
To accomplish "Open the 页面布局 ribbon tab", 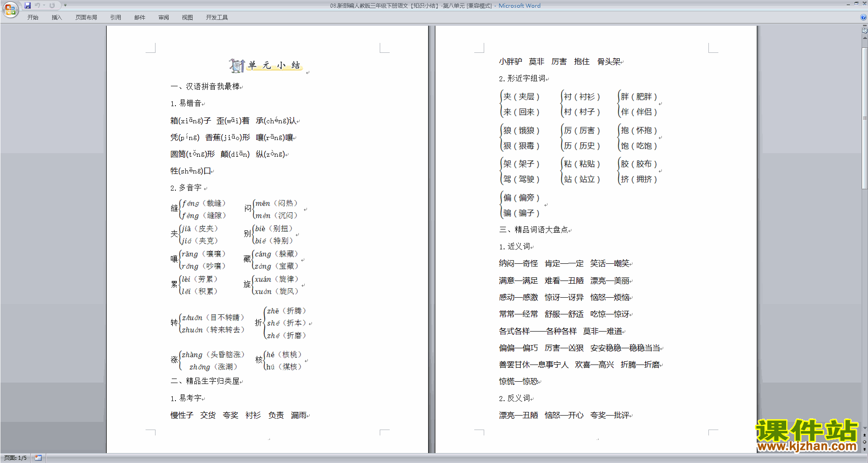I will 86,18.
